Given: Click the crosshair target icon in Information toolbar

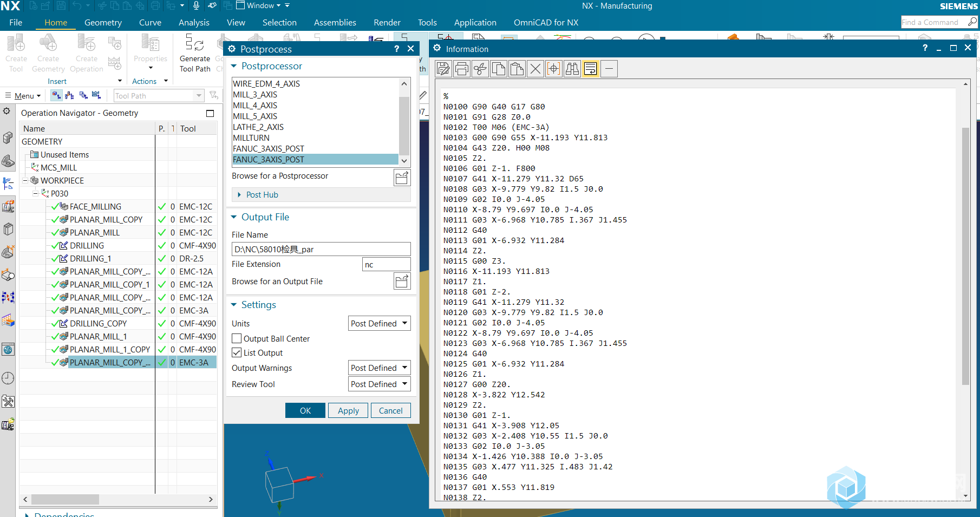Looking at the screenshot, I should [x=554, y=69].
